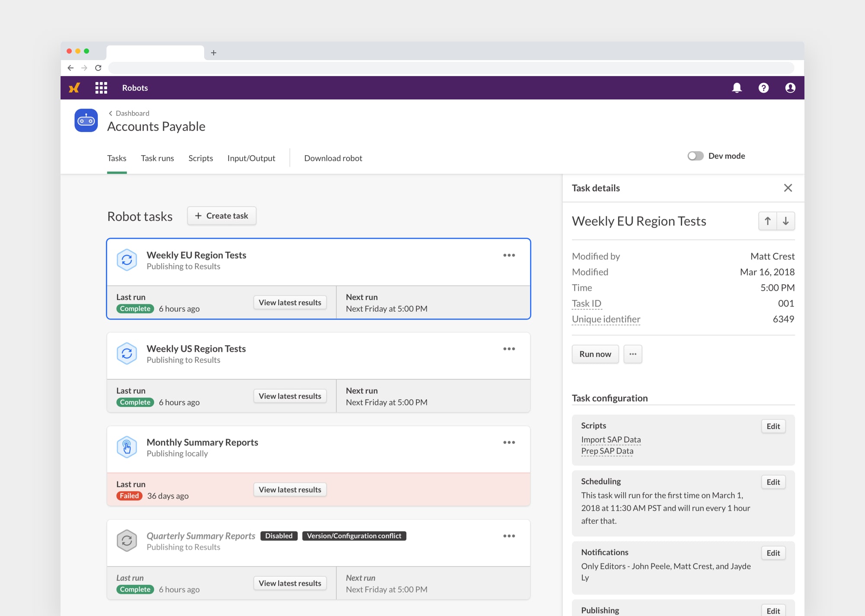Select the Weekly US Region Tests title
Screen dimensions: 865x616
(x=196, y=349)
